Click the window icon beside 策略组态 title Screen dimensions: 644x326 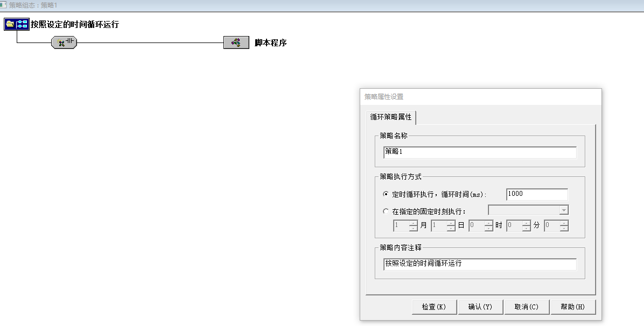point(4,5)
